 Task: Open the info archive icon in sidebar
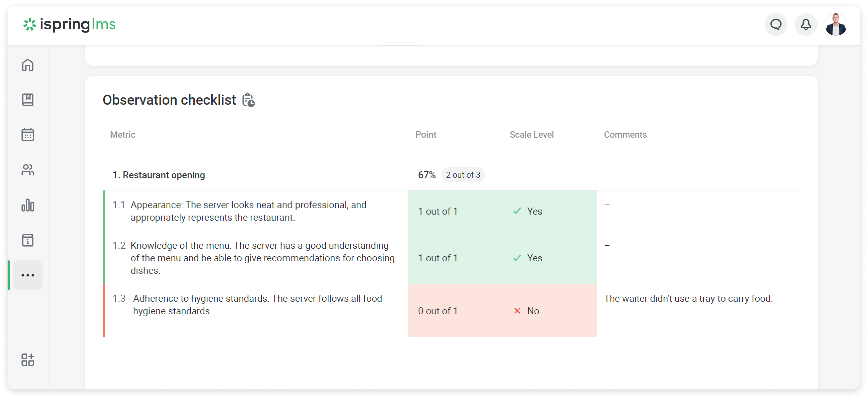[27, 240]
